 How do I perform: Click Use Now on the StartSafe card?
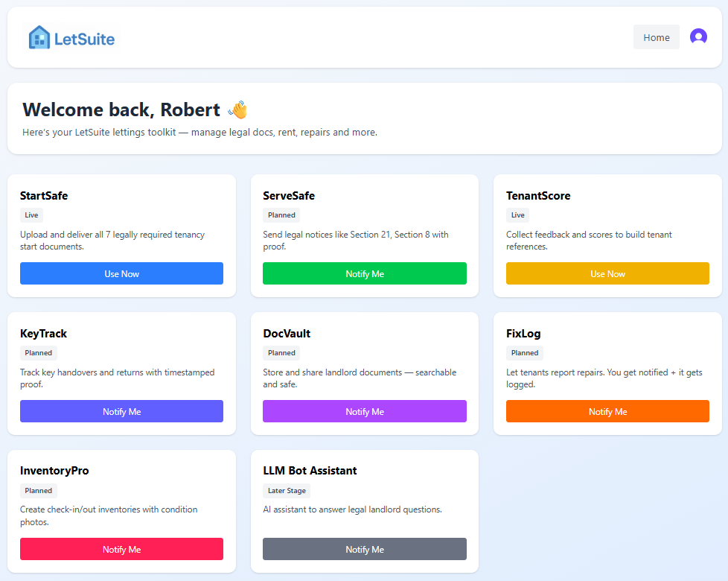[121, 273]
